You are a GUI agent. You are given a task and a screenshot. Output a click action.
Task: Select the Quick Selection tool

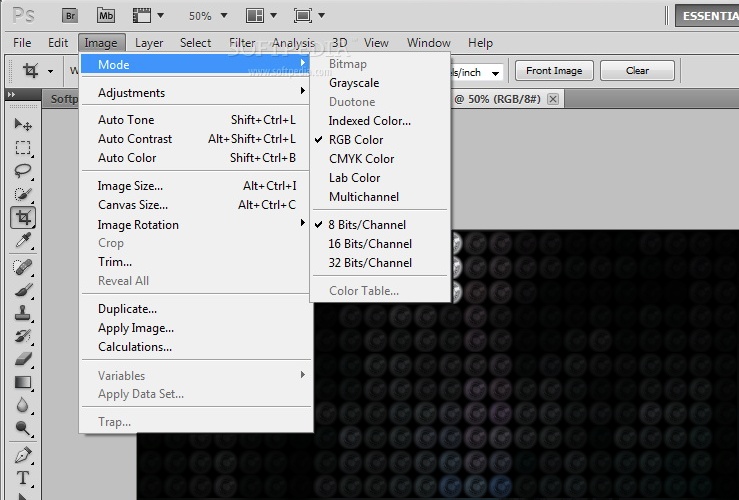pyautogui.click(x=23, y=194)
